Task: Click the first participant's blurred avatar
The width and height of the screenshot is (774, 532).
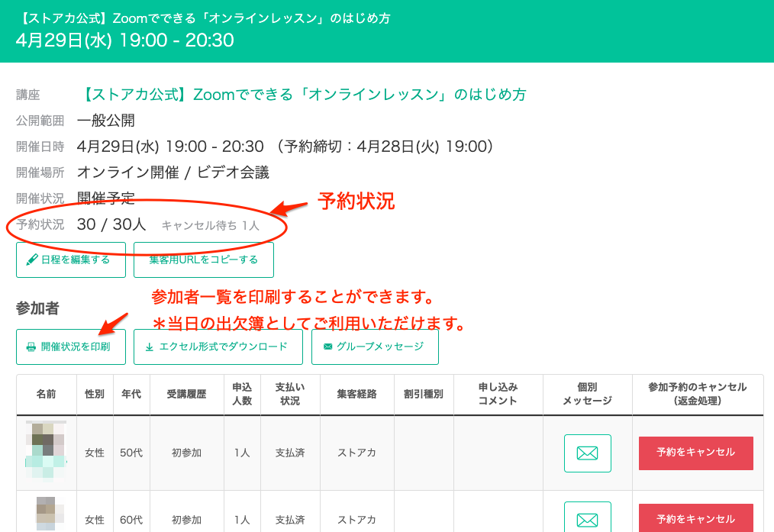Action: [x=46, y=450]
